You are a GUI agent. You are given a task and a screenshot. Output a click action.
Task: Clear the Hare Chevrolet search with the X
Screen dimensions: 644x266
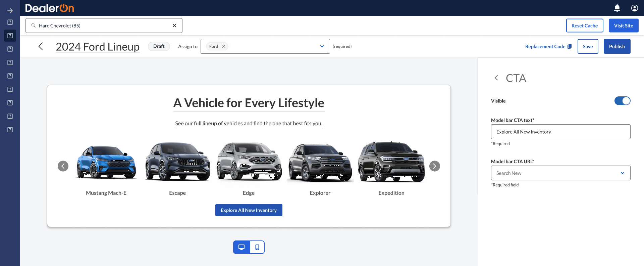pos(174,26)
